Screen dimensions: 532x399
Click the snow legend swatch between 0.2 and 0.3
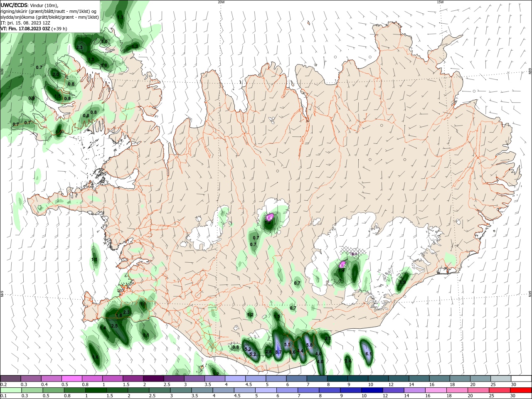10,379
